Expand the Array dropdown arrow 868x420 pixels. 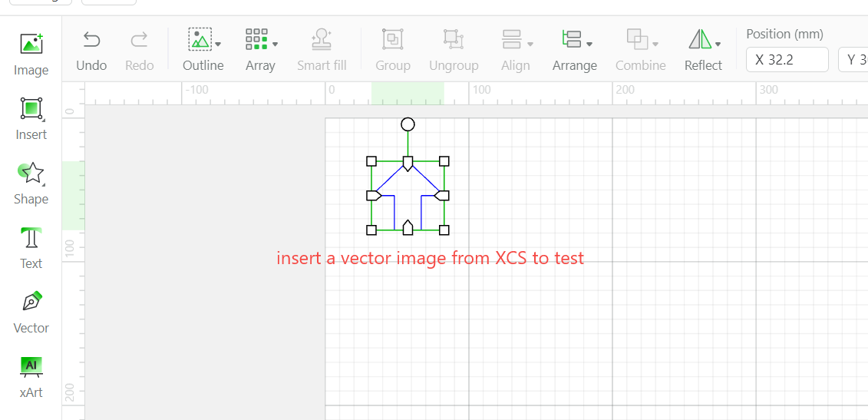point(275,44)
